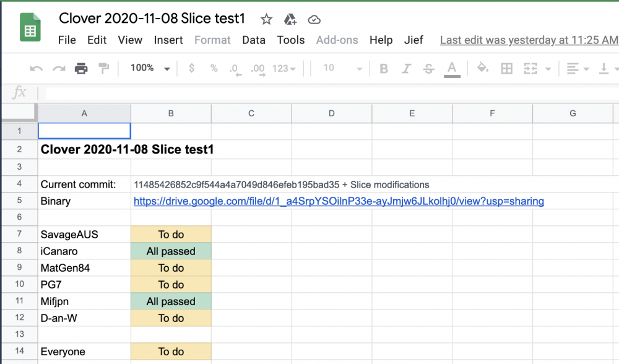Open the Edit menu
619x364 pixels.
(x=97, y=40)
